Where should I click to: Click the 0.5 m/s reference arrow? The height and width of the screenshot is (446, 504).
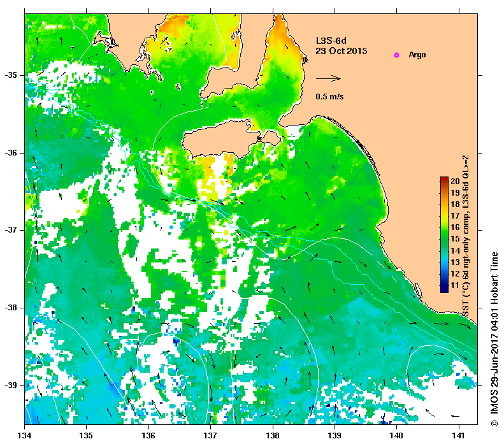point(328,78)
